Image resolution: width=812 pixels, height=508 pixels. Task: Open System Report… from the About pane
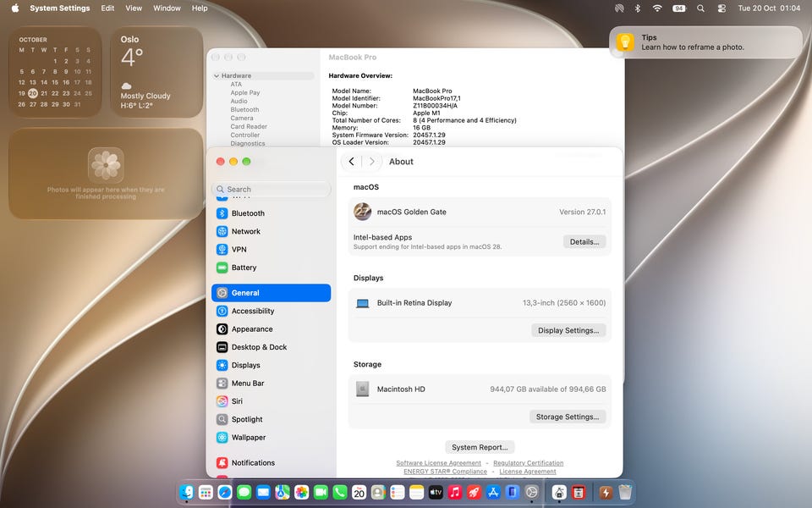(480, 447)
